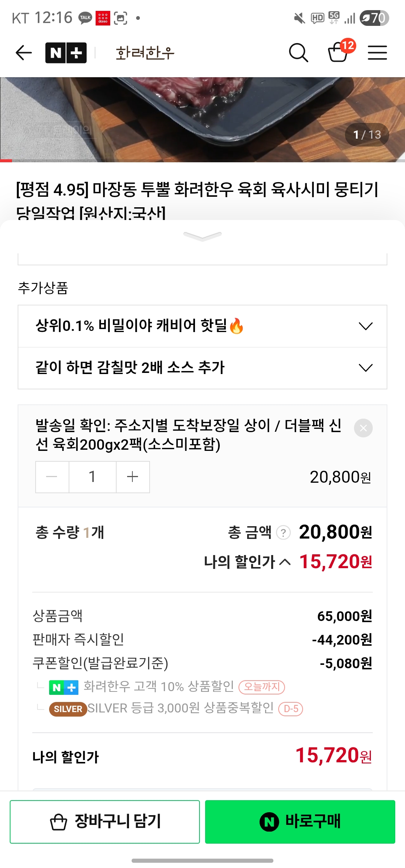Image resolution: width=405 pixels, height=868 pixels.
Task: Tap the search magnifier icon
Action: (x=298, y=52)
